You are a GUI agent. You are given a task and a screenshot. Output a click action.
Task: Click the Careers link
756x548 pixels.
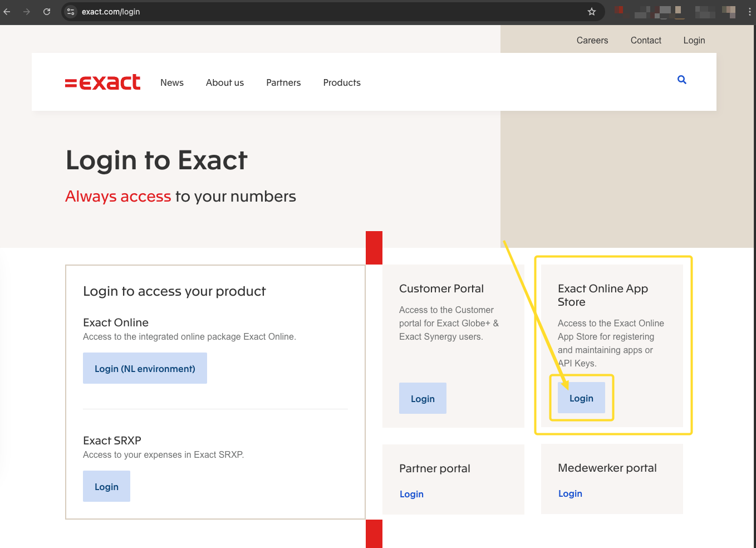pyautogui.click(x=592, y=40)
